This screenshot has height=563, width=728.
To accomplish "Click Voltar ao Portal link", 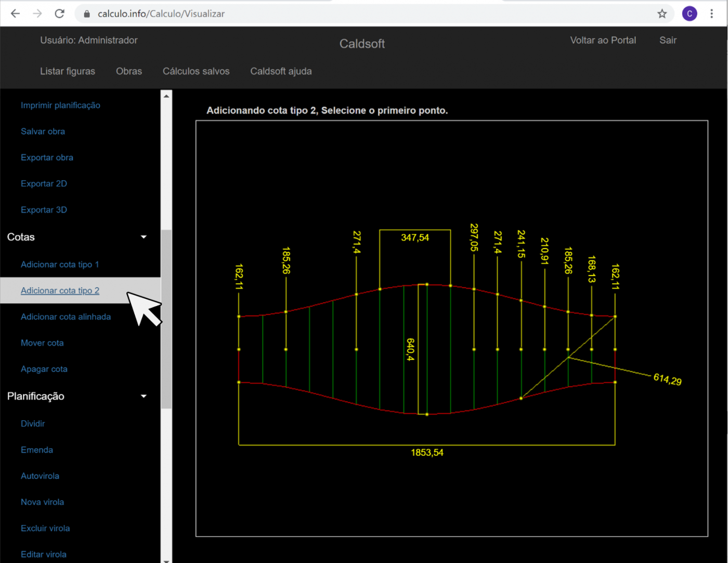I will coord(603,40).
